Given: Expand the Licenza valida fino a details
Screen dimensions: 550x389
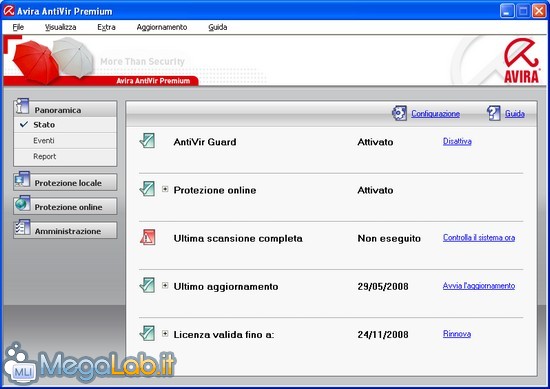Looking at the screenshot, I should [165, 334].
